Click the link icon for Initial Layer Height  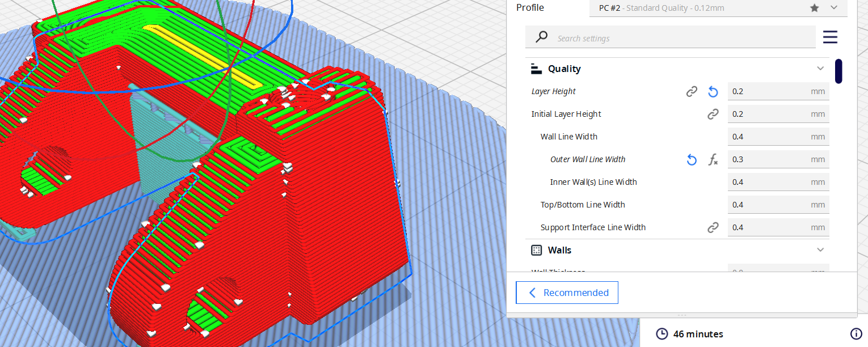(713, 114)
